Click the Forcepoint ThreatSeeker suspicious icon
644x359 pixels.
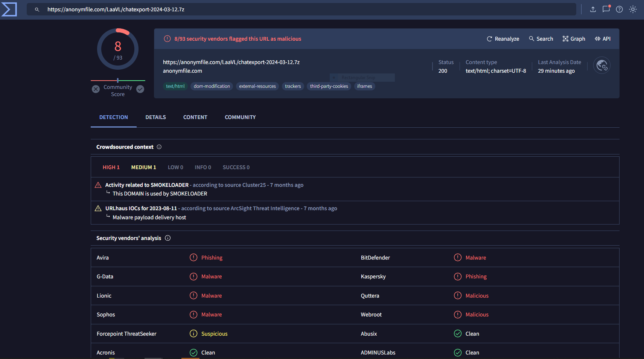tap(193, 334)
